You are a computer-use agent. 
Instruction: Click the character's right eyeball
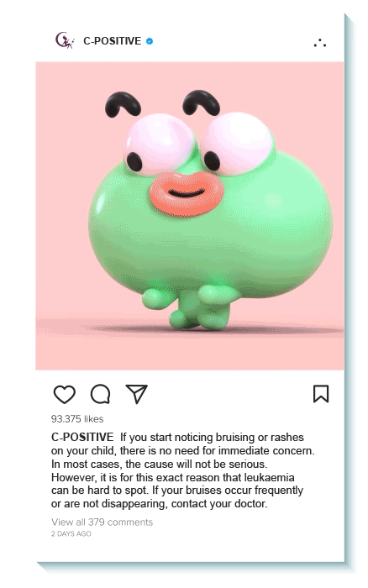coord(238,144)
